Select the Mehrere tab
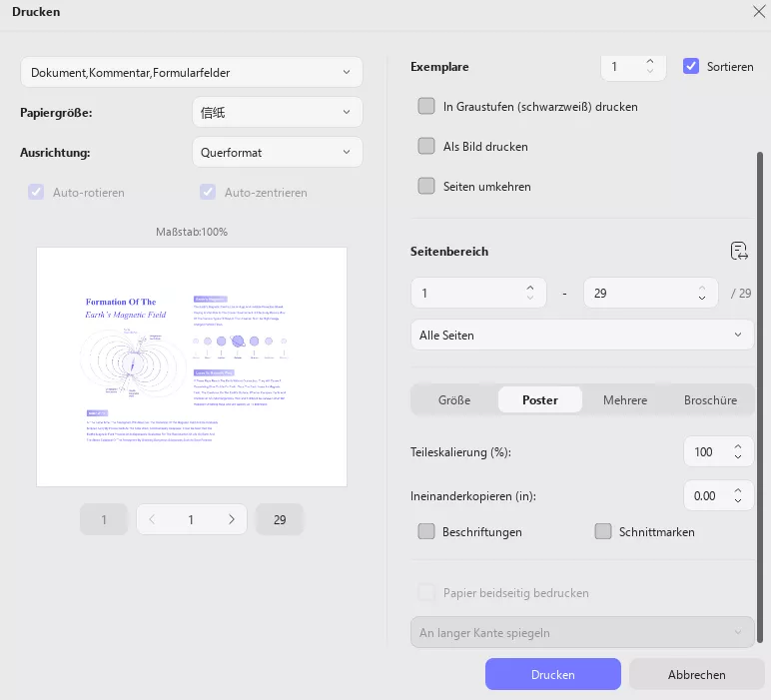The width and height of the screenshot is (771, 700). pyautogui.click(x=625, y=400)
